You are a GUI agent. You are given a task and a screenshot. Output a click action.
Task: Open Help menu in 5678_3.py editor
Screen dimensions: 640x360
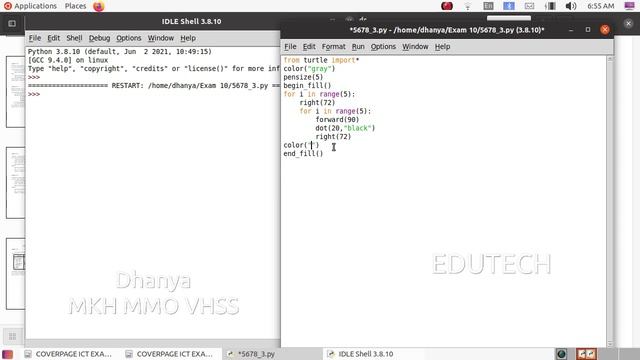coord(442,47)
